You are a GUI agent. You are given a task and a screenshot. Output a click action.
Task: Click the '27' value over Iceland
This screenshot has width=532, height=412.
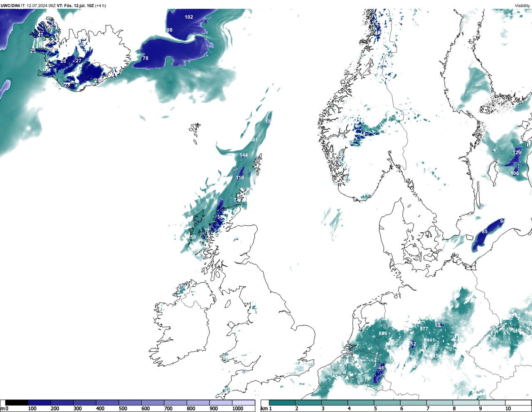coord(79,61)
